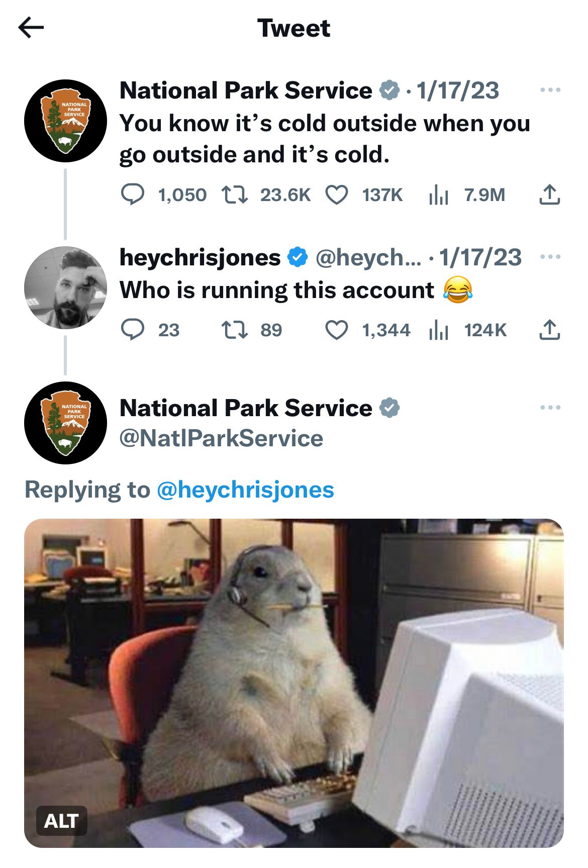This screenshot has width=588, height=868.
Task: Show ALT text for the image
Action: tap(61, 821)
